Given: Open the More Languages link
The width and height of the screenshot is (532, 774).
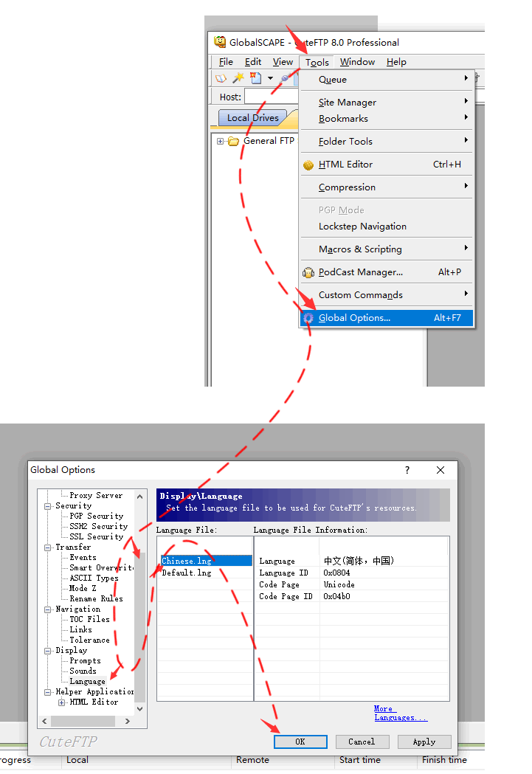Looking at the screenshot, I should point(400,713).
